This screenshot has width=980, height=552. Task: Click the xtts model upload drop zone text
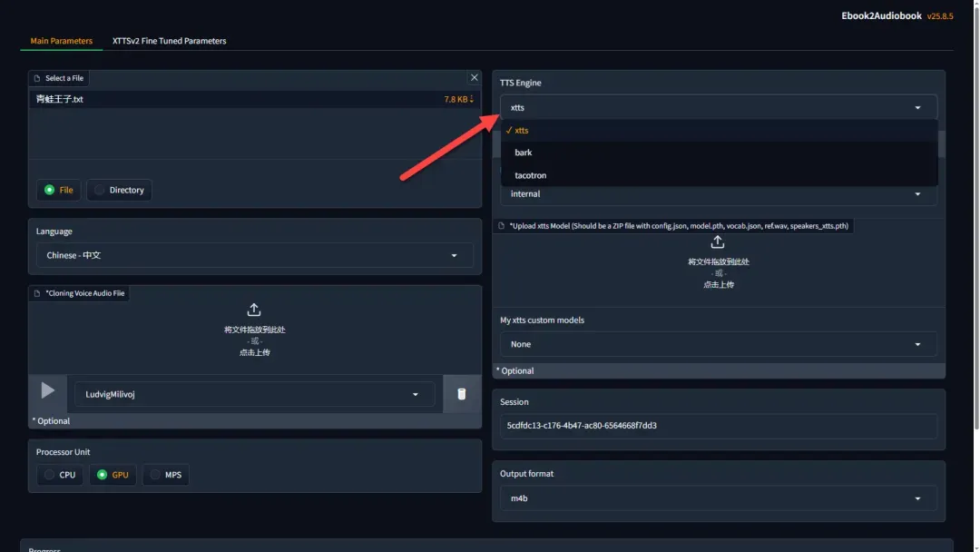718,273
